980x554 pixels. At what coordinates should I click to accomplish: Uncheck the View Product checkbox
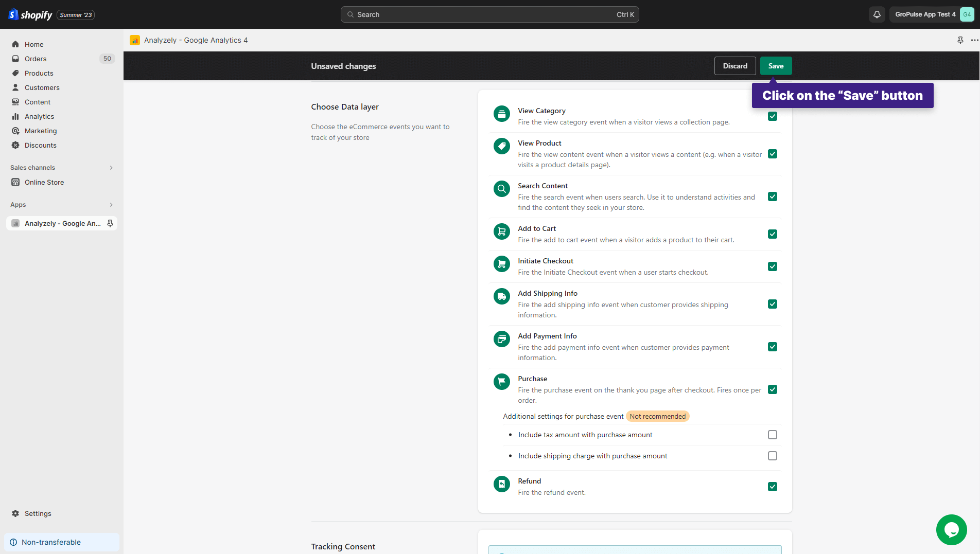[772, 154]
